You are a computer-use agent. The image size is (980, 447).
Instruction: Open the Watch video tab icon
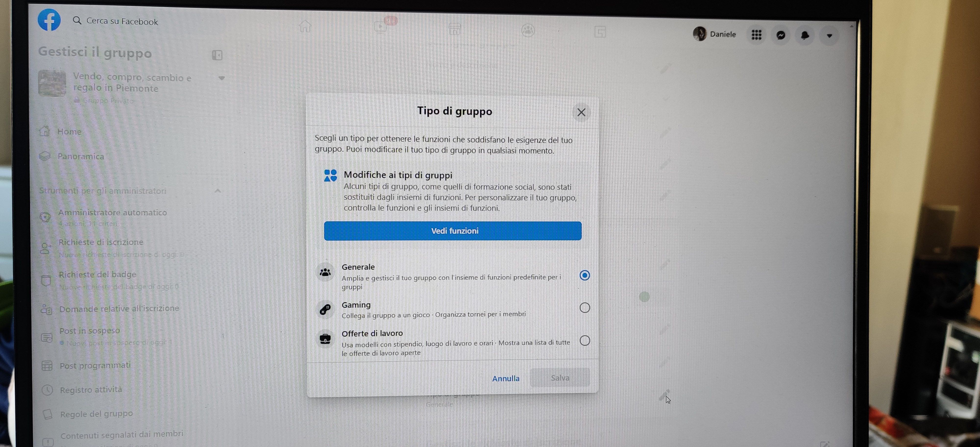pos(380,27)
